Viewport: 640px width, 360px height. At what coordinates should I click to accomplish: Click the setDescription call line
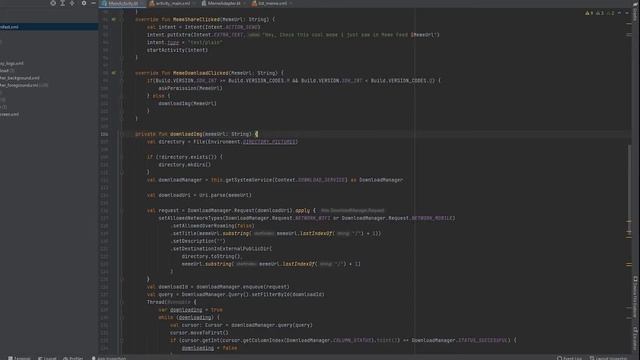[x=198, y=241]
